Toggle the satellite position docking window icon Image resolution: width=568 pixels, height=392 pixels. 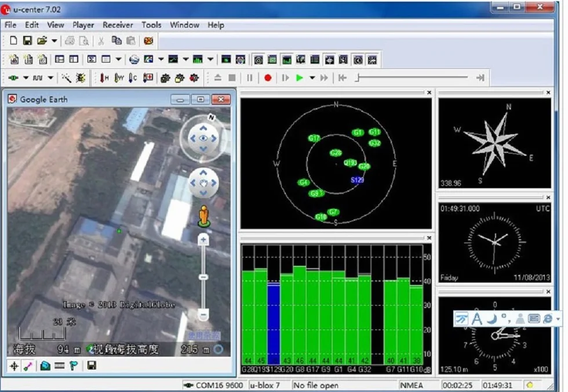point(258,60)
